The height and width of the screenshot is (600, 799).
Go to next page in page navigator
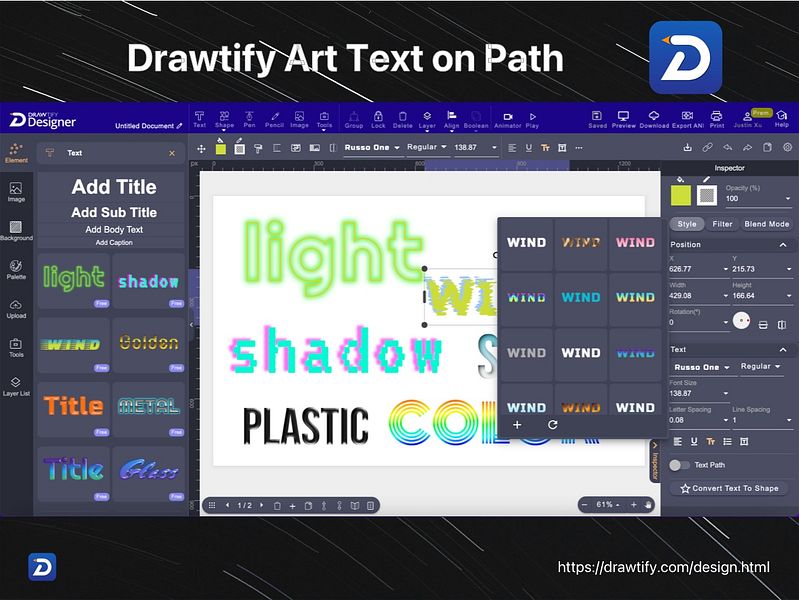[x=262, y=505]
